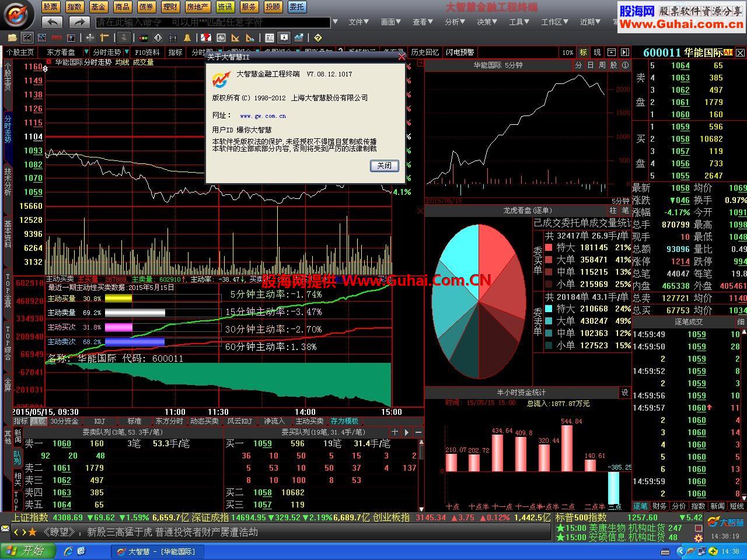Click the first triangle ruler drawing icon
The image size is (747, 560).
click(x=236, y=38)
